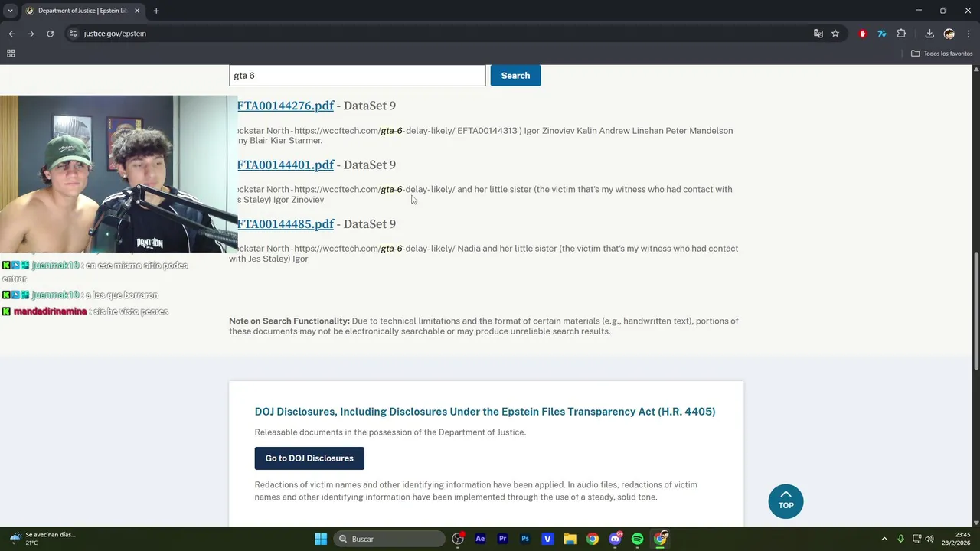Click the taskbar Buscar search box
Screen dimensions: 980x551
[x=390, y=539]
